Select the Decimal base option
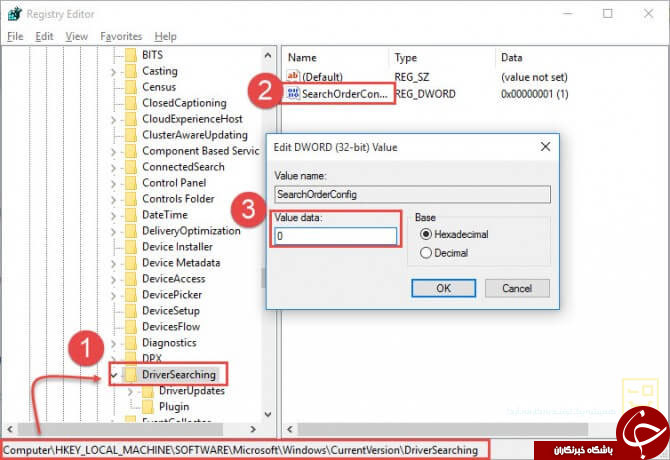The height and width of the screenshot is (460, 670). (x=444, y=253)
